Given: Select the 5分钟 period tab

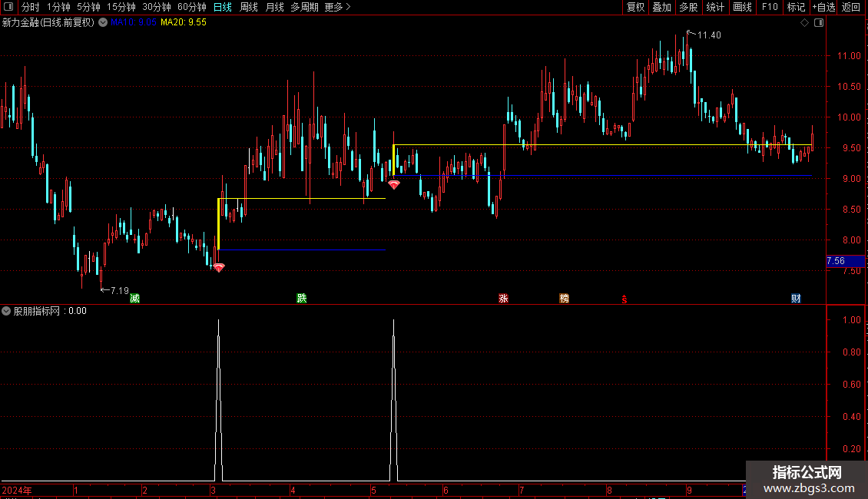Looking at the screenshot, I should [88, 7].
